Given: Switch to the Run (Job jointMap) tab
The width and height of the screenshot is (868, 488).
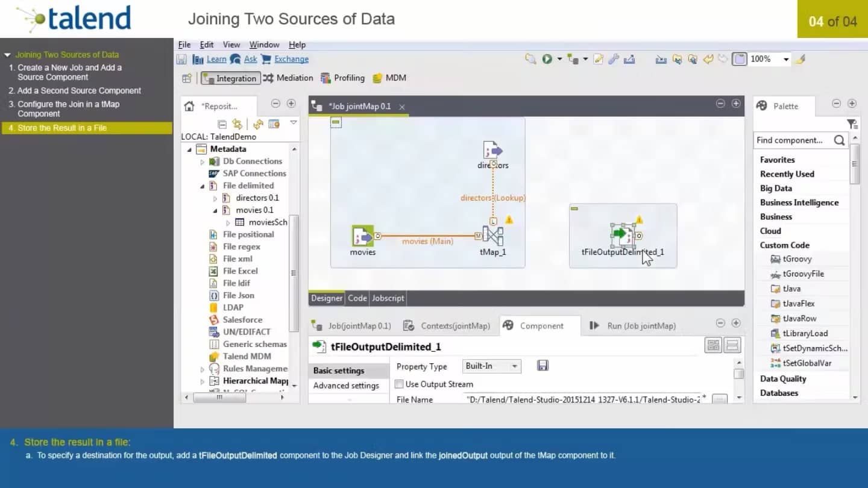Looking at the screenshot, I should tap(633, 326).
